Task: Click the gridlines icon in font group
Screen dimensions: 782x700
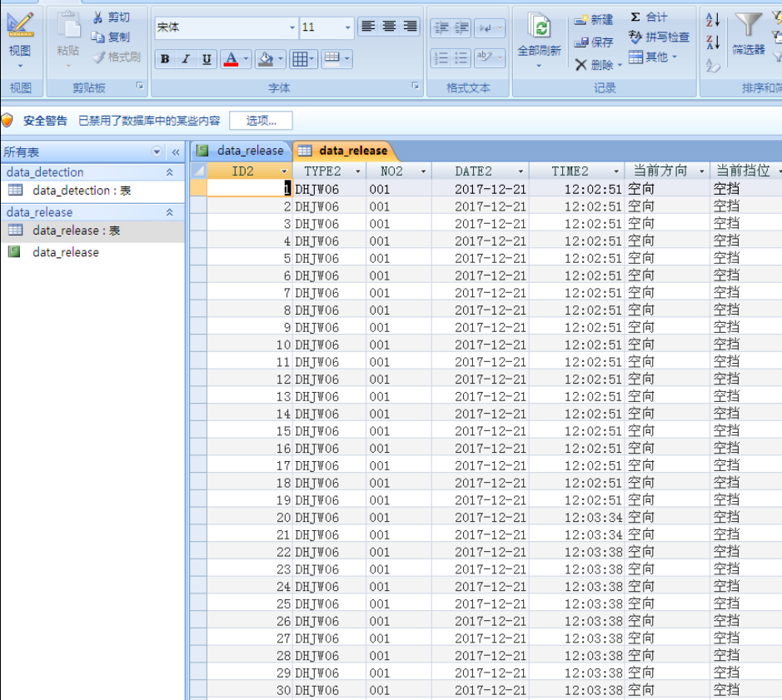Action: [x=300, y=59]
